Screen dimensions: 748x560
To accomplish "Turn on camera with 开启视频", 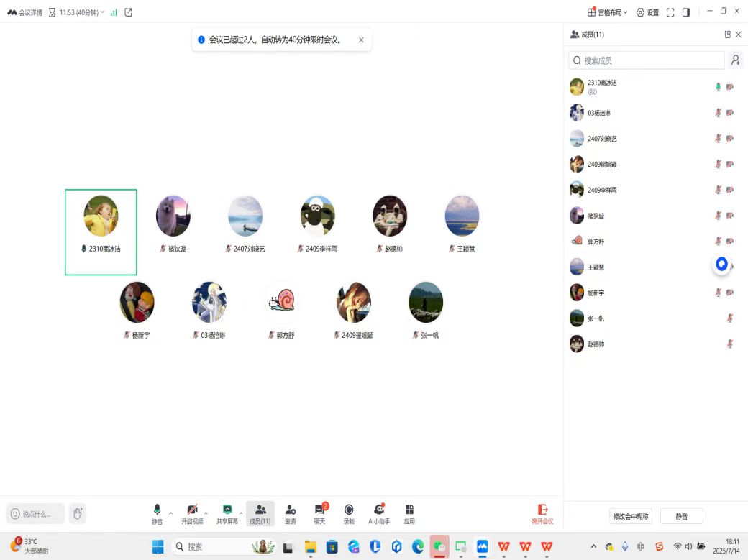I will (192, 513).
